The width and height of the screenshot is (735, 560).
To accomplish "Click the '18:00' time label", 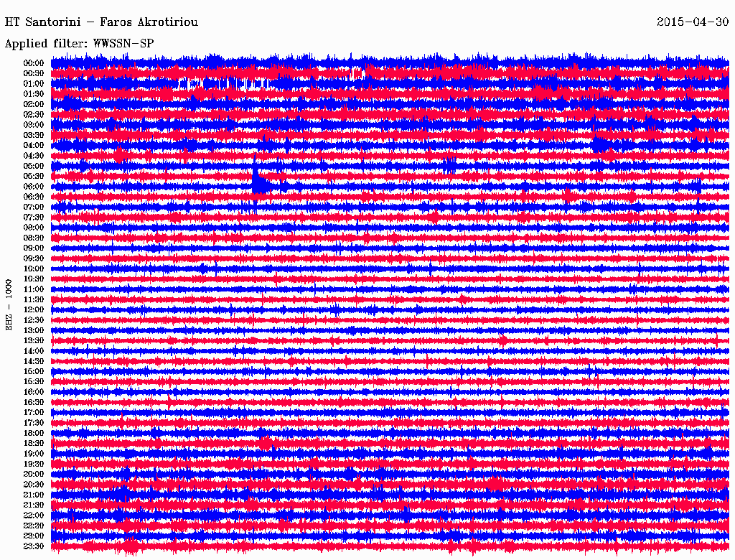I will pyautogui.click(x=34, y=434).
